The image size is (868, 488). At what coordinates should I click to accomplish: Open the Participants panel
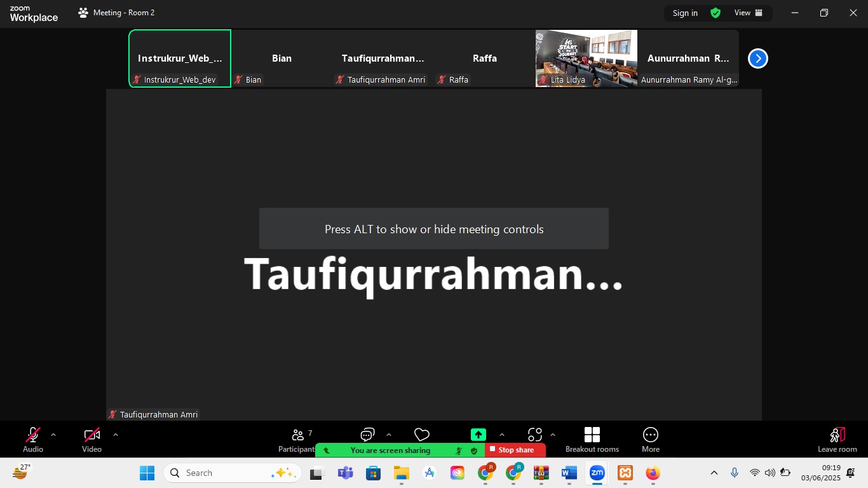(x=297, y=436)
